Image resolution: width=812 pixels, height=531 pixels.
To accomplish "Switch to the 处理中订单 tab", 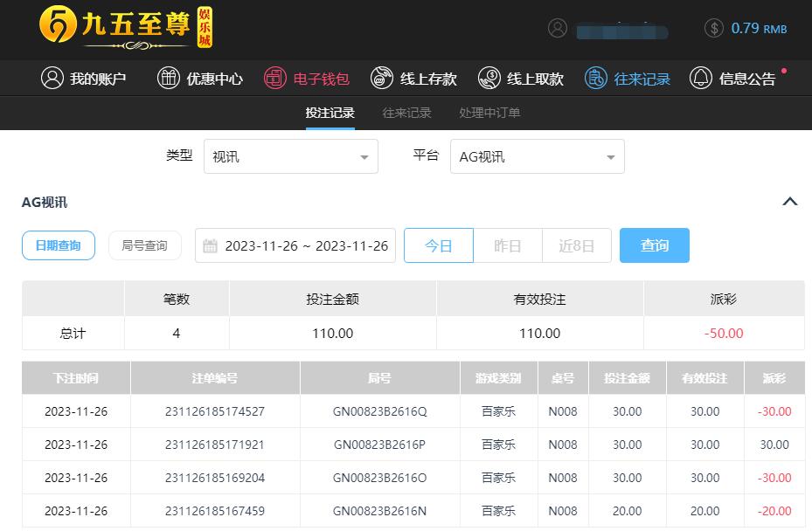I will tap(489, 113).
